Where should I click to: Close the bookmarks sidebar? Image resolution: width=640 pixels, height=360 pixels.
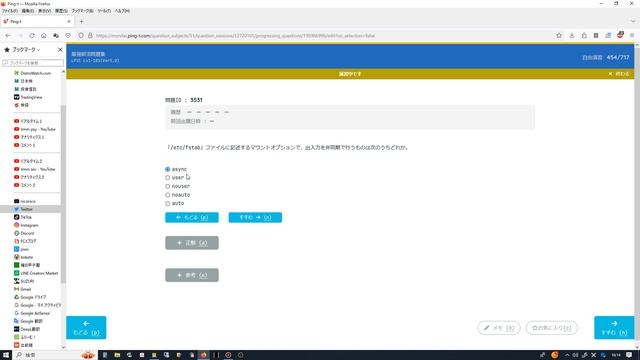[x=60, y=50]
